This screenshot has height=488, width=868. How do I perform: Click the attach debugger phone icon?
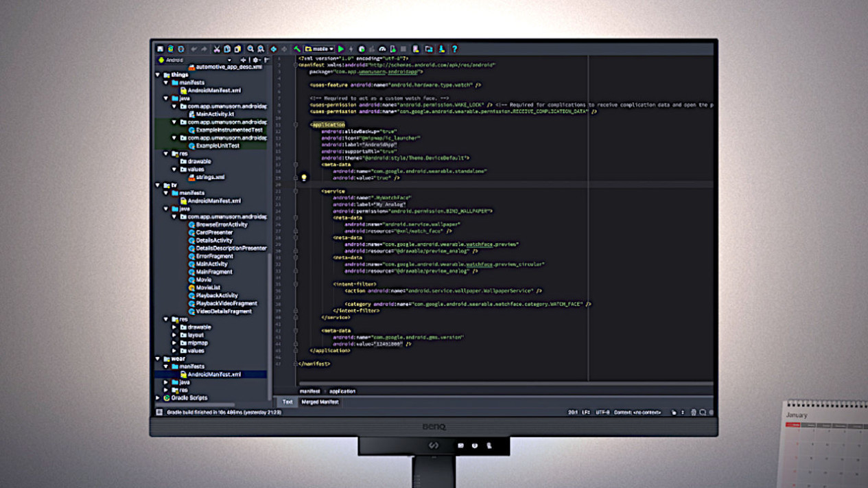392,49
